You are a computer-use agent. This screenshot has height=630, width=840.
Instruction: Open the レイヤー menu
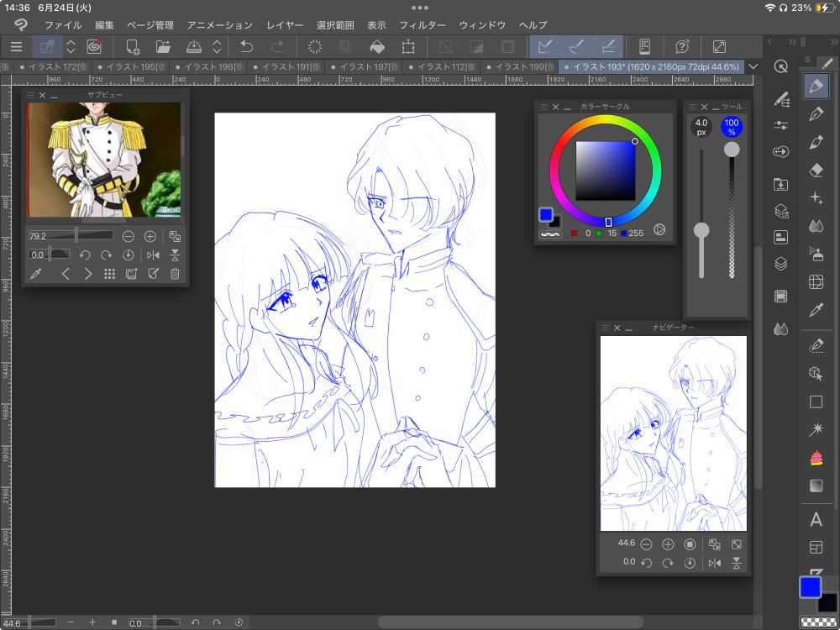point(285,25)
